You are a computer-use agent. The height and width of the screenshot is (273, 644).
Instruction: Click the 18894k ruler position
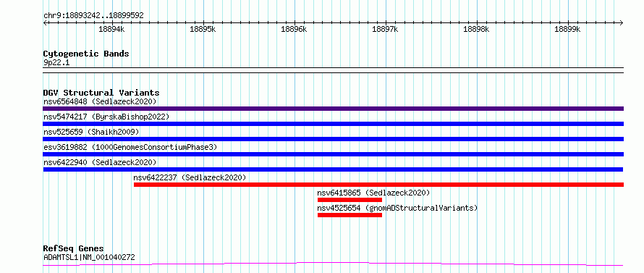pos(111,29)
